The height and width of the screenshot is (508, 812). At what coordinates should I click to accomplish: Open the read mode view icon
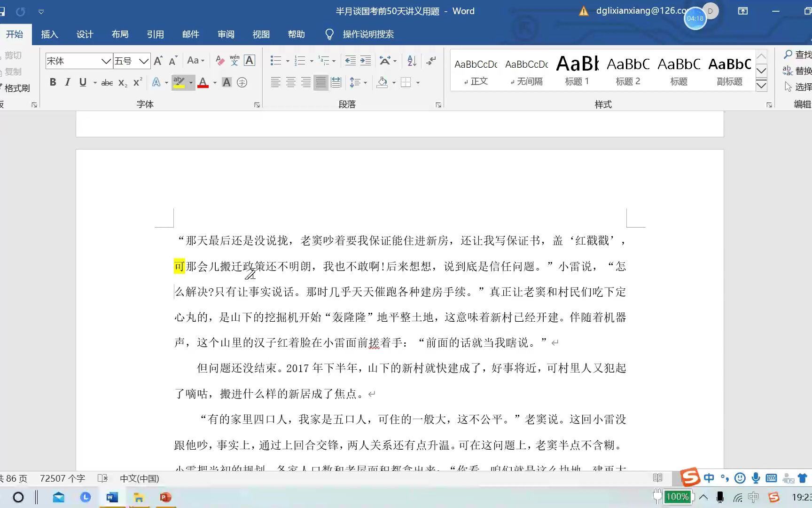(x=658, y=478)
